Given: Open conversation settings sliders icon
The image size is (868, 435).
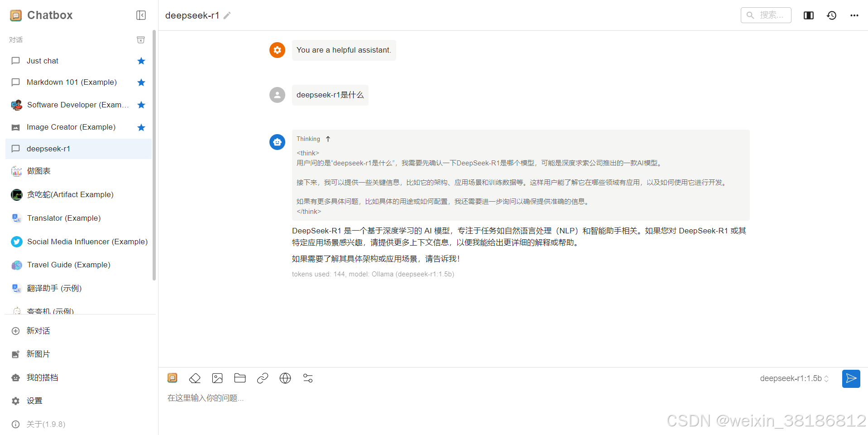Looking at the screenshot, I should click(308, 378).
